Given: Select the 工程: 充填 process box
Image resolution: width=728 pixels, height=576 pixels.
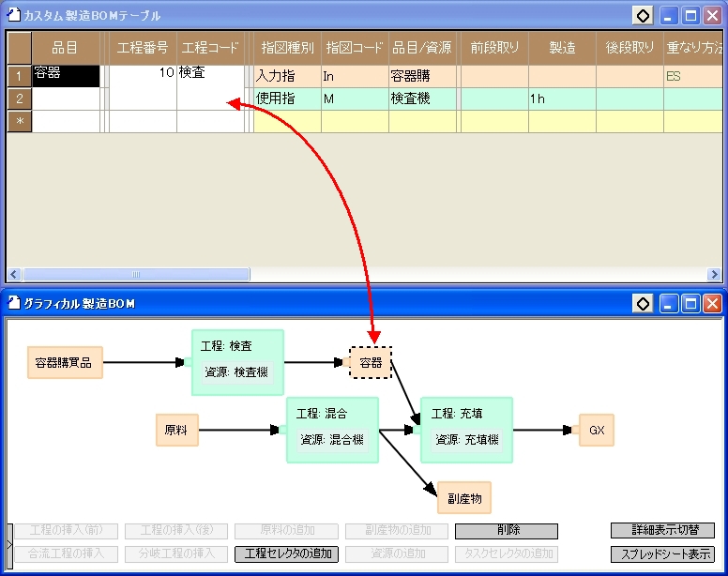Looking at the screenshot, I should tap(466, 413).
